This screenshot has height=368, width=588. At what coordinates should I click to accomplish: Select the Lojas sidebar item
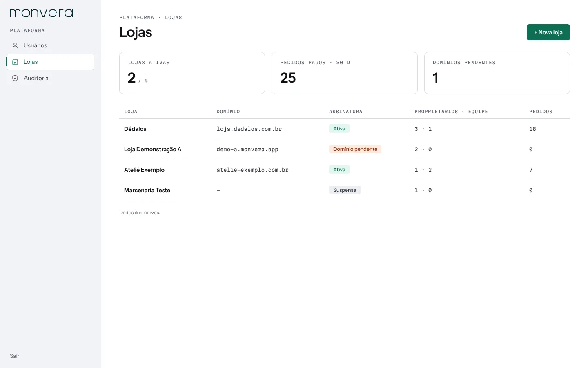tap(50, 62)
